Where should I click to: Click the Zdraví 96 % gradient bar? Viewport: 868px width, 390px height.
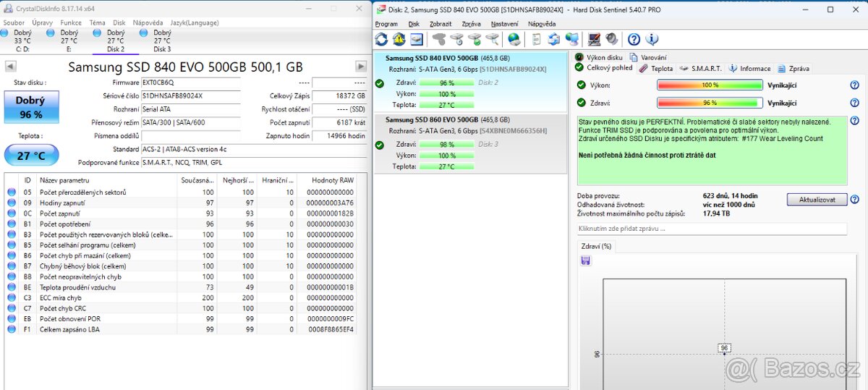[x=710, y=103]
